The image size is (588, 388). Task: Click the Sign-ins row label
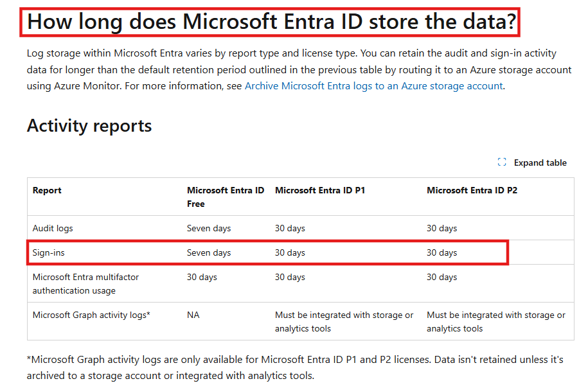(48, 252)
